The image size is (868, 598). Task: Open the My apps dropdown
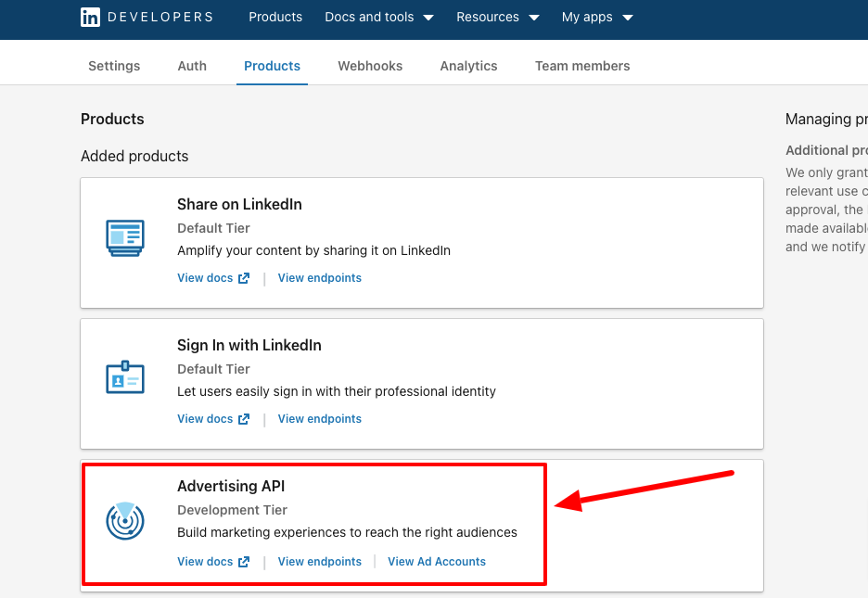[597, 17]
